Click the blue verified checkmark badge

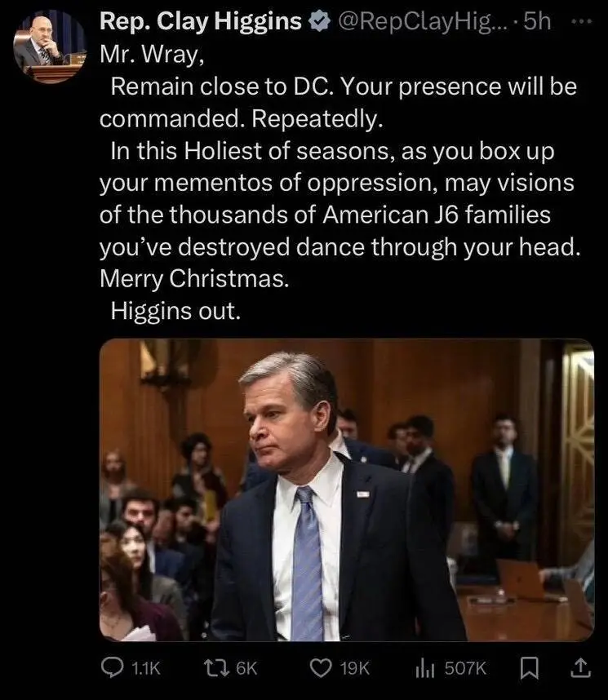pos(319,21)
